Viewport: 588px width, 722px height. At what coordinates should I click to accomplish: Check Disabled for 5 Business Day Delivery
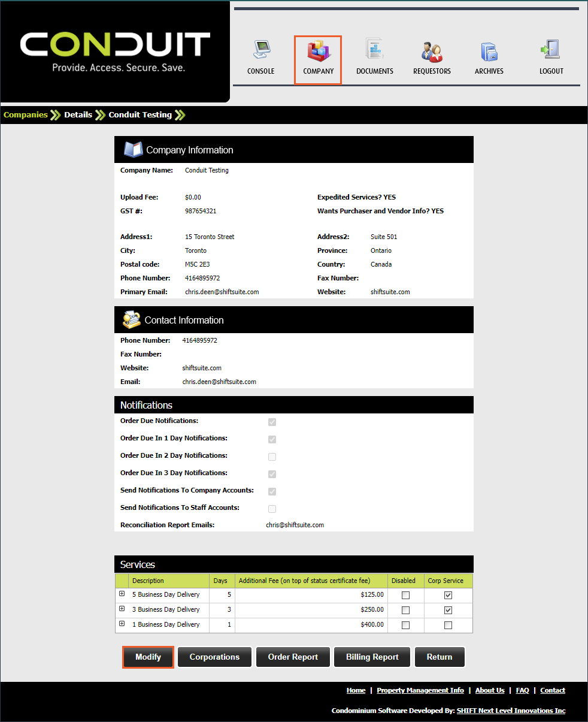pos(406,596)
